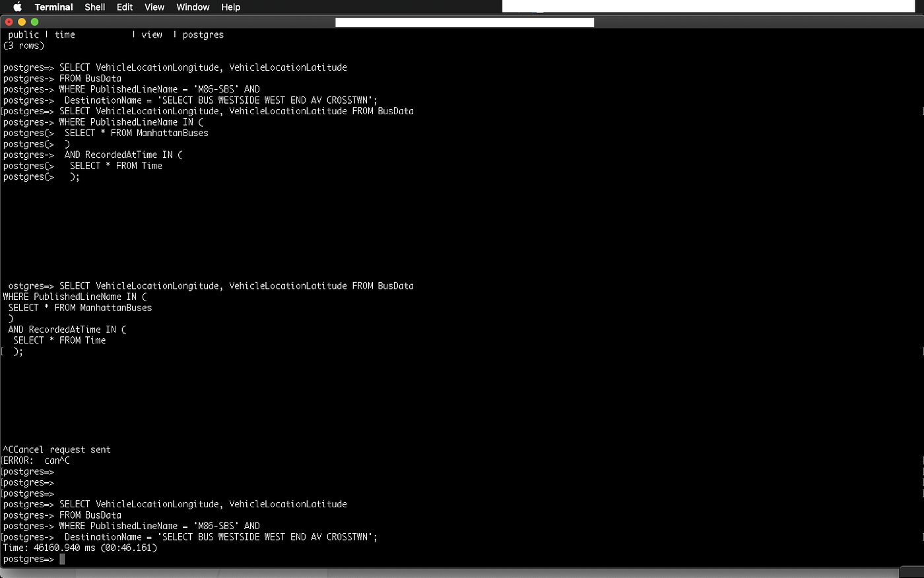Viewport: 924px width, 578px height.
Task: Open the Apple menu
Action: coord(16,7)
